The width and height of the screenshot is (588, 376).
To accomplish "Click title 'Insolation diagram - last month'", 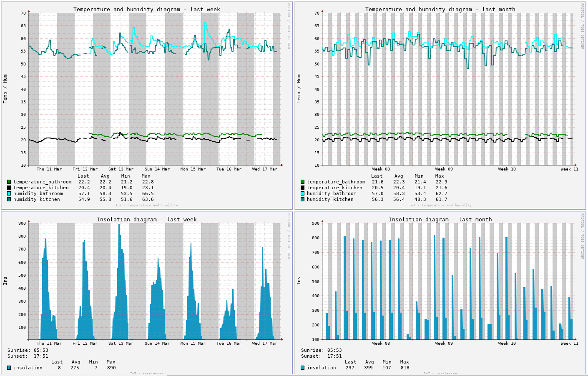I will pyautogui.click(x=440, y=219).
